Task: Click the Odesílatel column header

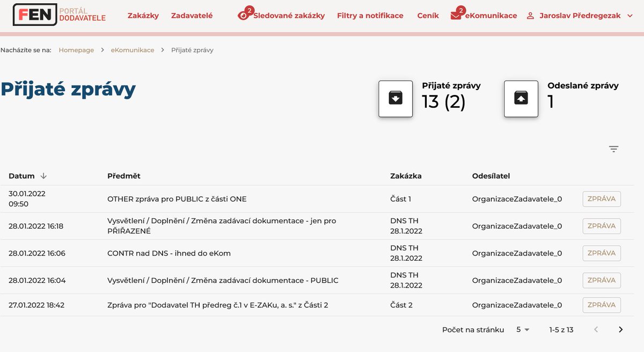Action: (x=491, y=176)
